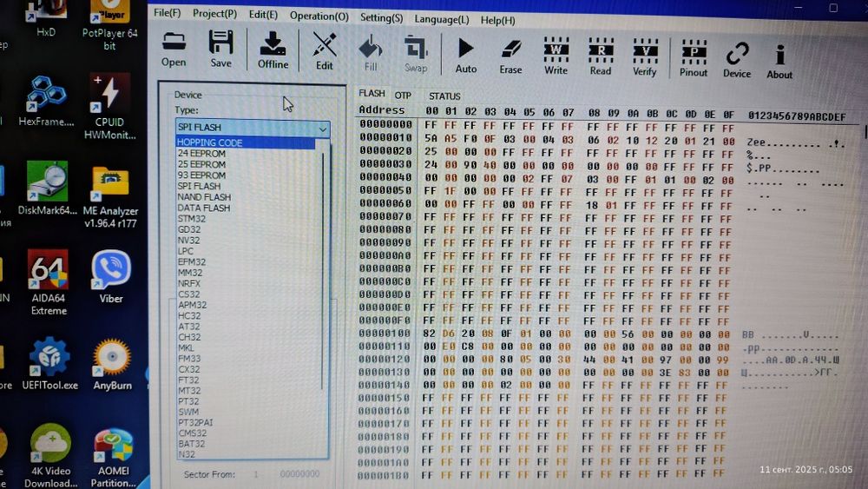Open UEFITool.exe desktop shortcut

click(49, 363)
